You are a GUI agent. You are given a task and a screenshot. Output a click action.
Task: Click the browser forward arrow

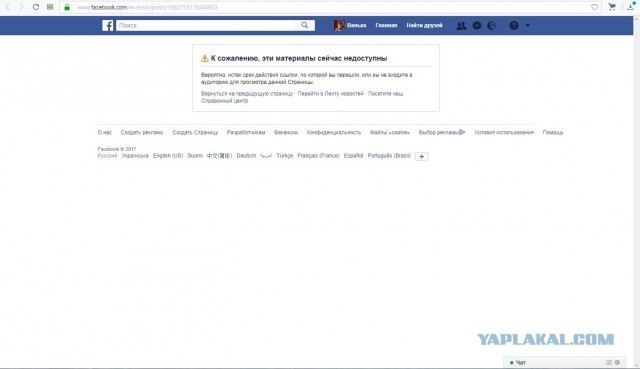tap(22, 7)
